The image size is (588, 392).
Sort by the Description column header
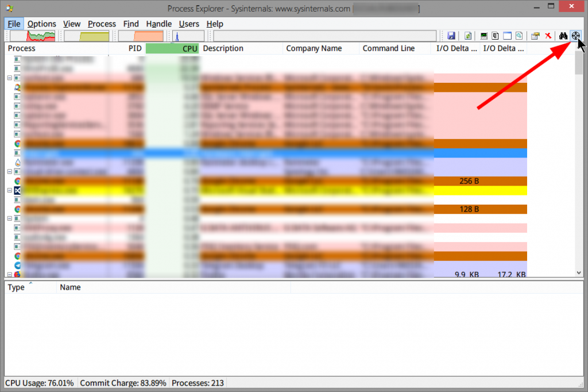[241, 48]
